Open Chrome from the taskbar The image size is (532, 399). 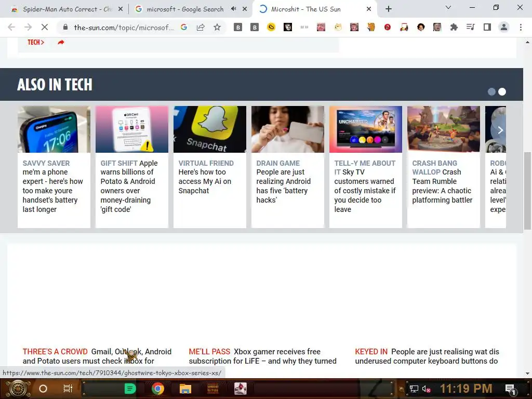(158, 389)
